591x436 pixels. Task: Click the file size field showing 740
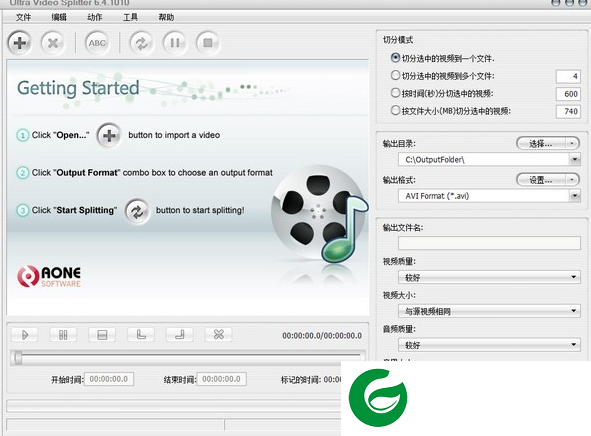(568, 111)
